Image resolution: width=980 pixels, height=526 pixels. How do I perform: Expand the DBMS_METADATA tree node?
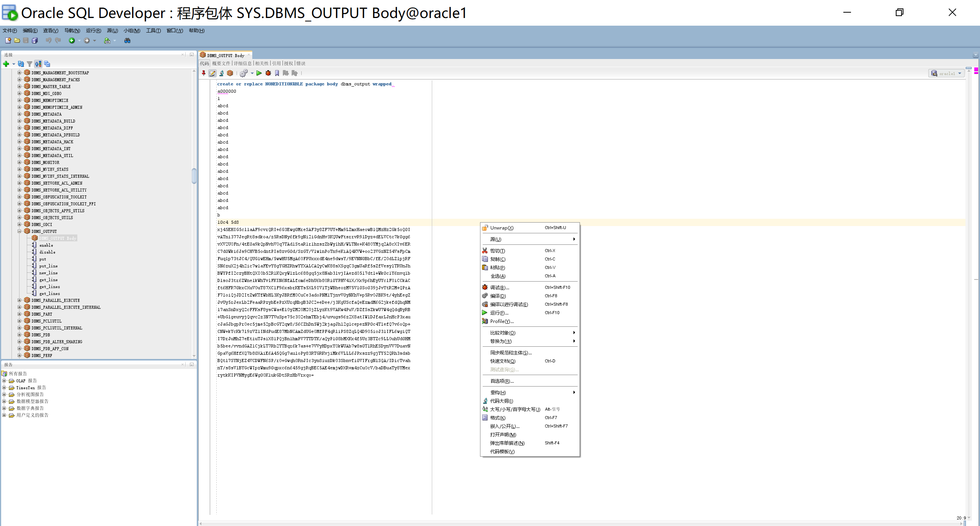(x=20, y=114)
